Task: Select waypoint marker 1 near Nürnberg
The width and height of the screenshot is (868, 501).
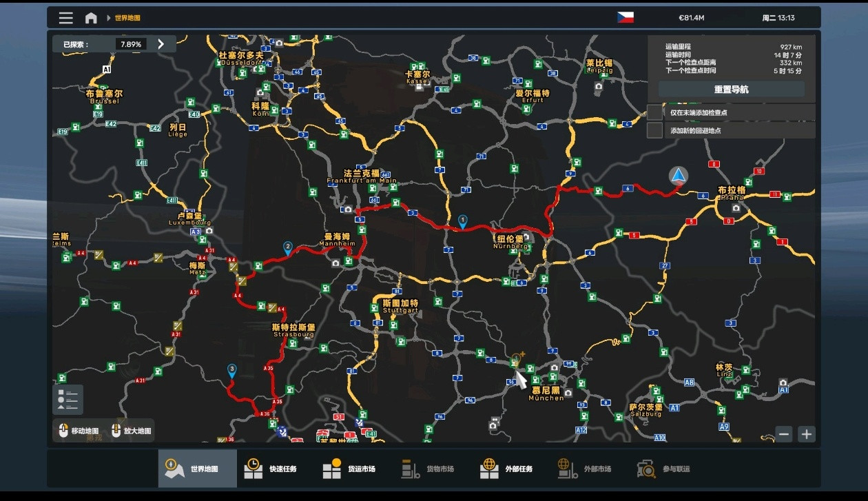Action: [x=463, y=221]
